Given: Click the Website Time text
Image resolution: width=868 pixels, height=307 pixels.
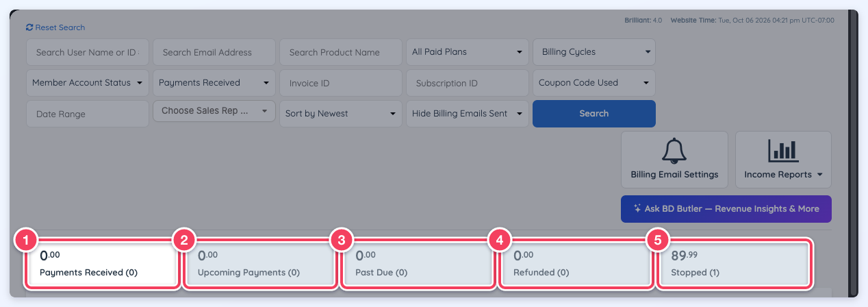Looking at the screenshot, I should click(x=752, y=21).
